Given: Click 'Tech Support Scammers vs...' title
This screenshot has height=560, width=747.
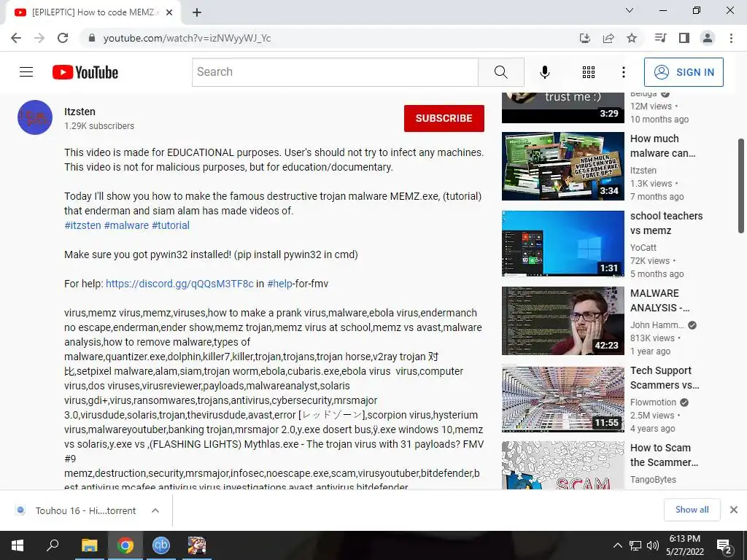Looking at the screenshot, I should pos(665,378).
